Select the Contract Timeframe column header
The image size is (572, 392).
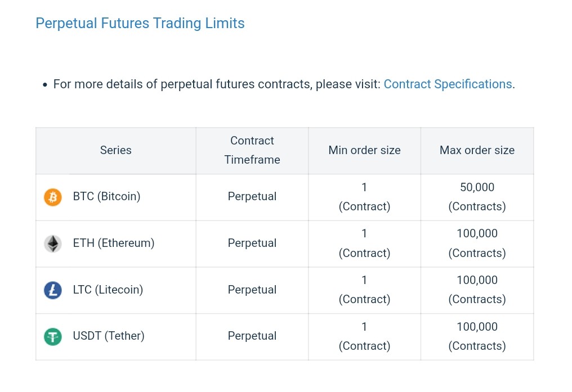pyautogui.click(x=252, y=150)
